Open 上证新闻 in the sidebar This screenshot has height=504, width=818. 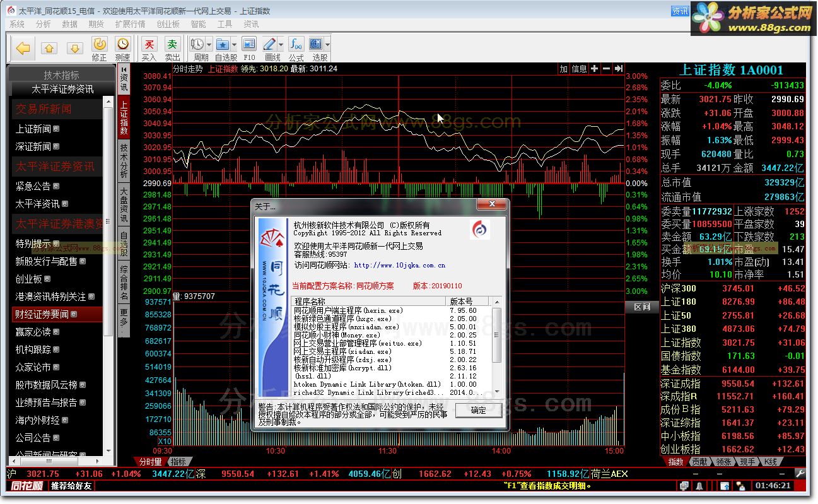coord(33,129)
